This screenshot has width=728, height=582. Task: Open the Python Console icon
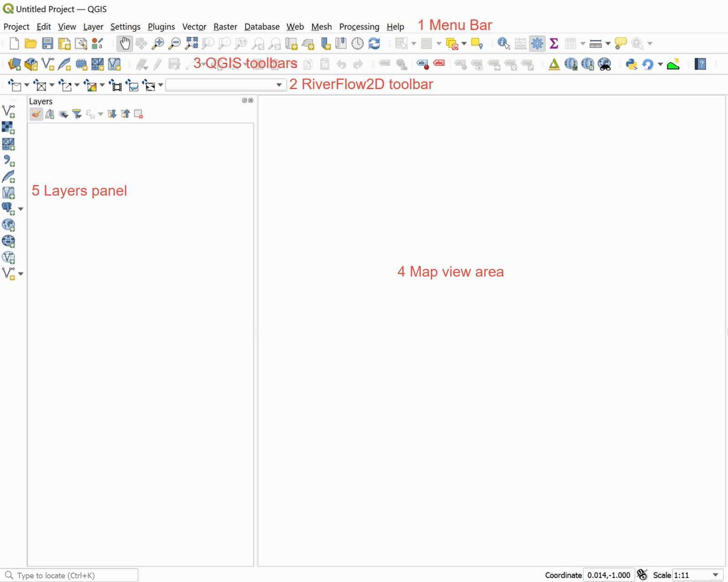631,64
